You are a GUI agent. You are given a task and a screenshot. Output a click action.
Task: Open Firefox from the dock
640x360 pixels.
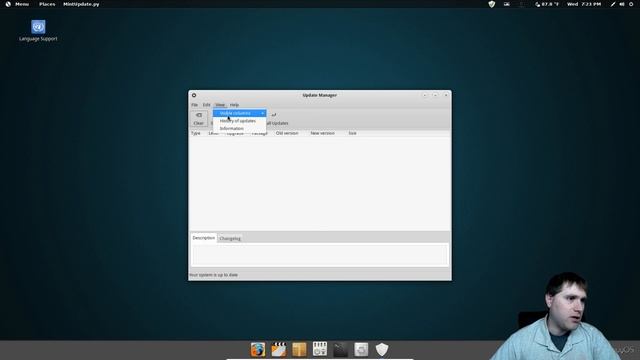(x=258, y=349)
